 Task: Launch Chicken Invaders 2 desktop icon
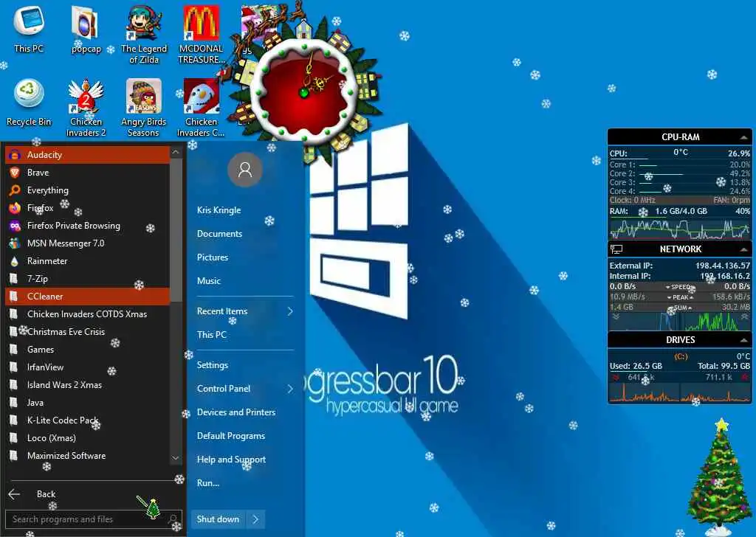(x=86, y=107)
